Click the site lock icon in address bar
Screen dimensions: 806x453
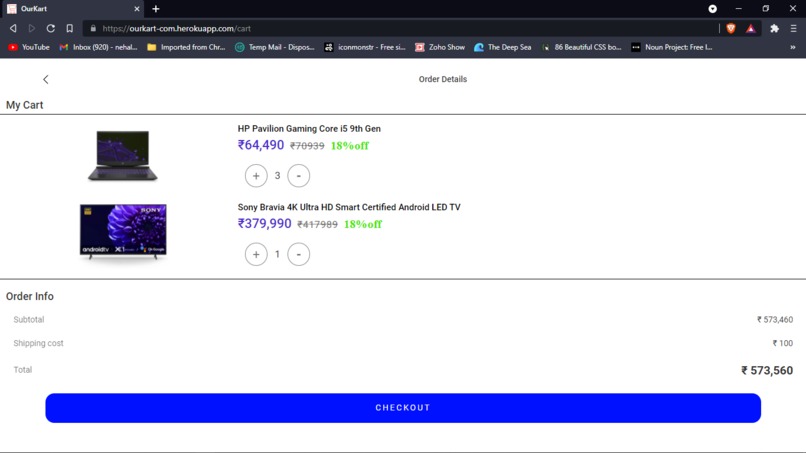point(93,28)
